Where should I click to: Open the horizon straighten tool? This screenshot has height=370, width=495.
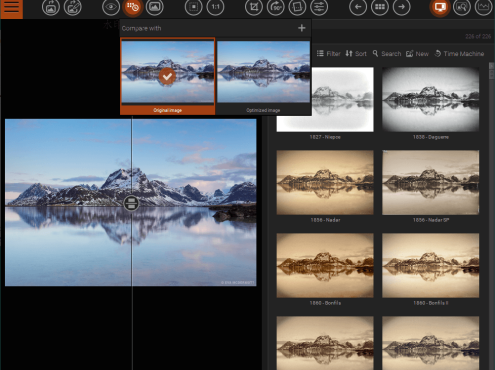(297, 7)
